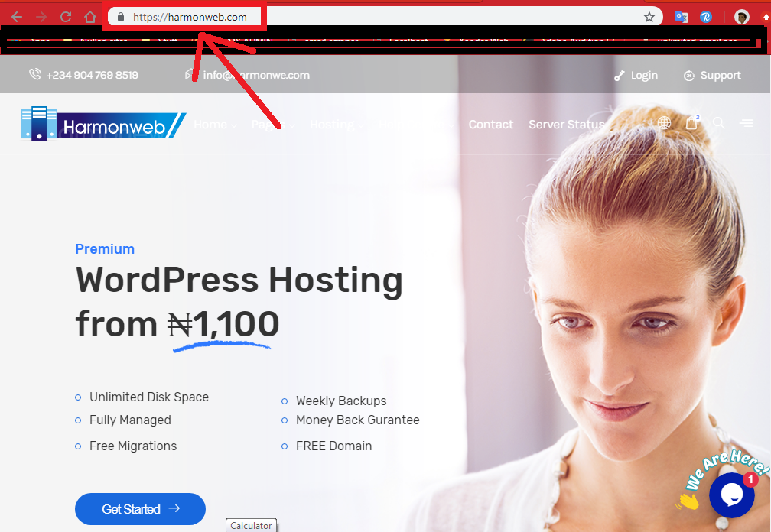Expand the Home menu dropdown

(215, 125)
